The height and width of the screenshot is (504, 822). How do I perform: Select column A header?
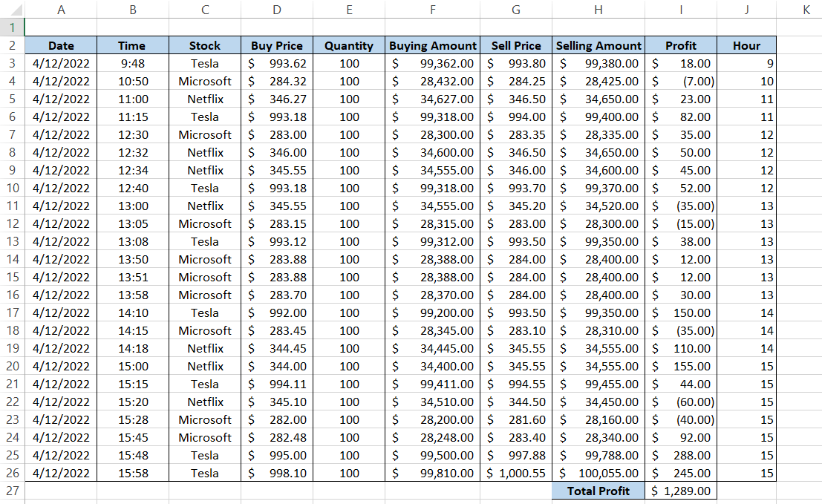click(61, 9)
